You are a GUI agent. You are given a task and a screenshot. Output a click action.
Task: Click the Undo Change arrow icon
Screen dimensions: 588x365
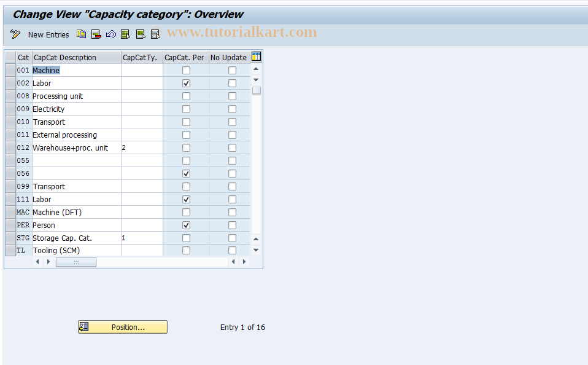[x=111, y=34]
